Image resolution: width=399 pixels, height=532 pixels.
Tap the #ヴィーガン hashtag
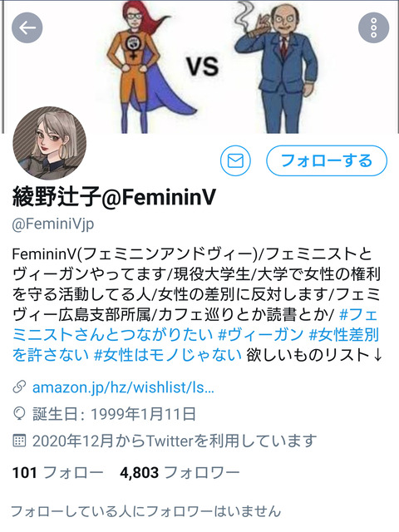coord(260,335)
